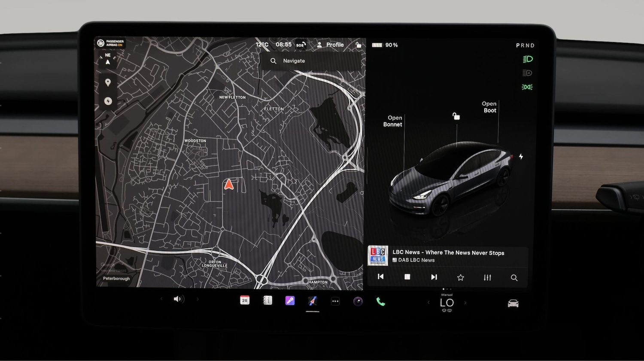Skip to next track in media player

click(x=434, y=277)
